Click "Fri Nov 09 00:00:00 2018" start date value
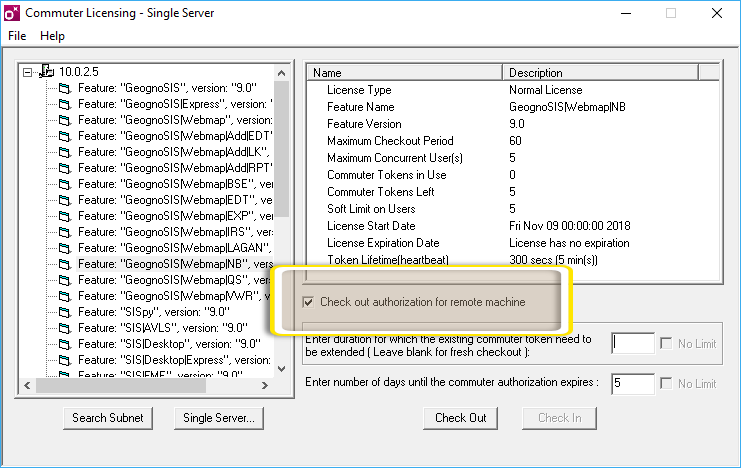 coord(569,226)
